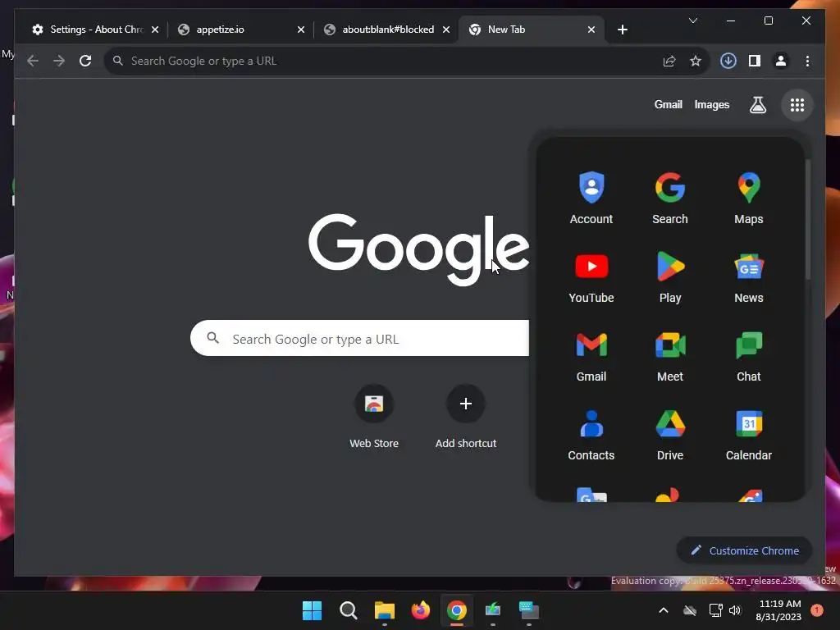
Task: Show hidden system tray icons
Action: [x=663, y=610]
